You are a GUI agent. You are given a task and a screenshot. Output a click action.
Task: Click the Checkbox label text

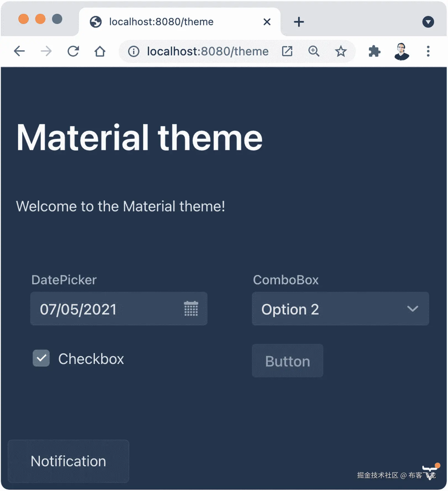coord(91,359)
